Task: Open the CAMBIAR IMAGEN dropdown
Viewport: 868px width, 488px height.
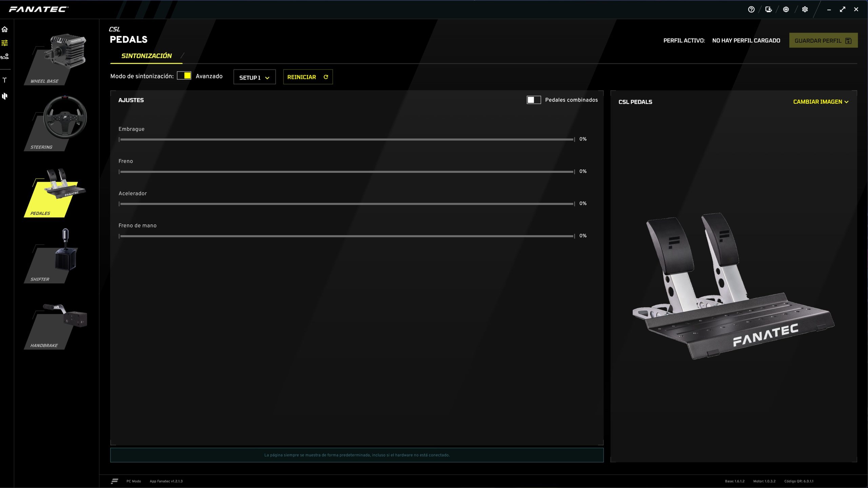Action: tap(821, 102)
